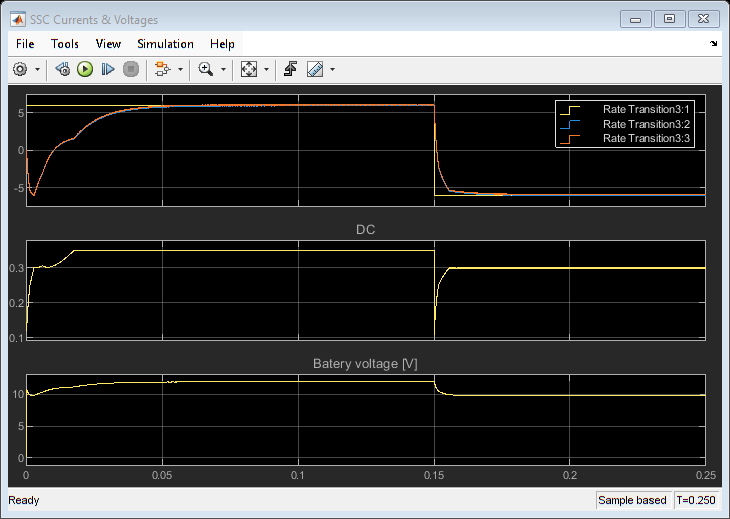Toggle Rate Transition3:1 in the legend
Viewport: 730px width, 519px height.
(x=646, y=109)
